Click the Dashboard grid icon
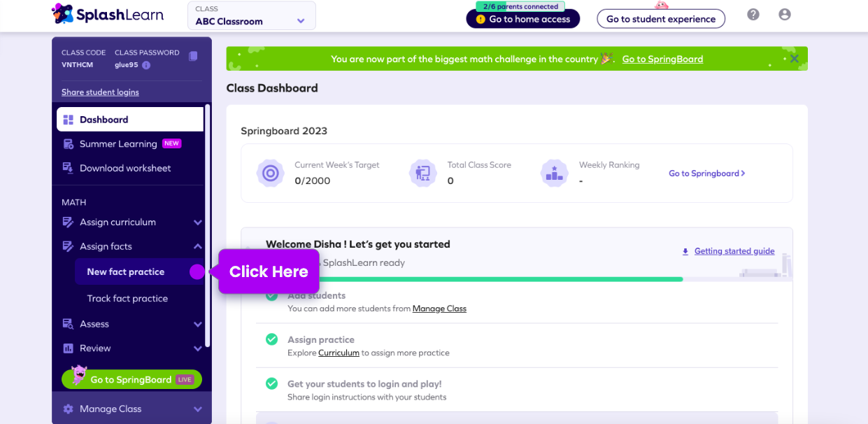This screenshot has width=868, height=424. (69, 120)
